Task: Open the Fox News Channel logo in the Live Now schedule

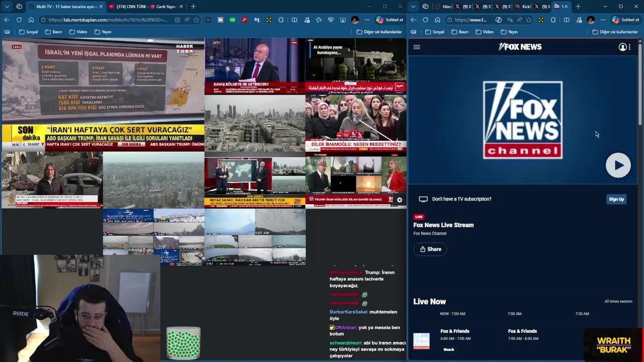Action: [x=422, y=341]
